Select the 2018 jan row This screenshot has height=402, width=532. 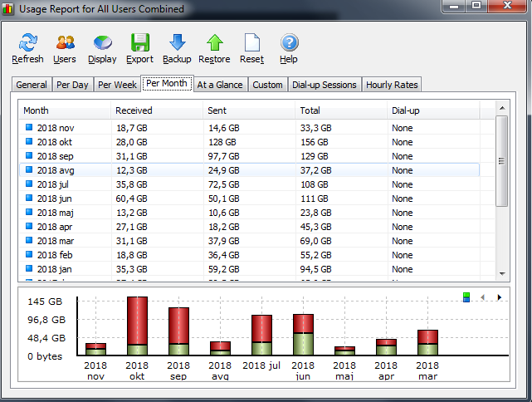249,269
